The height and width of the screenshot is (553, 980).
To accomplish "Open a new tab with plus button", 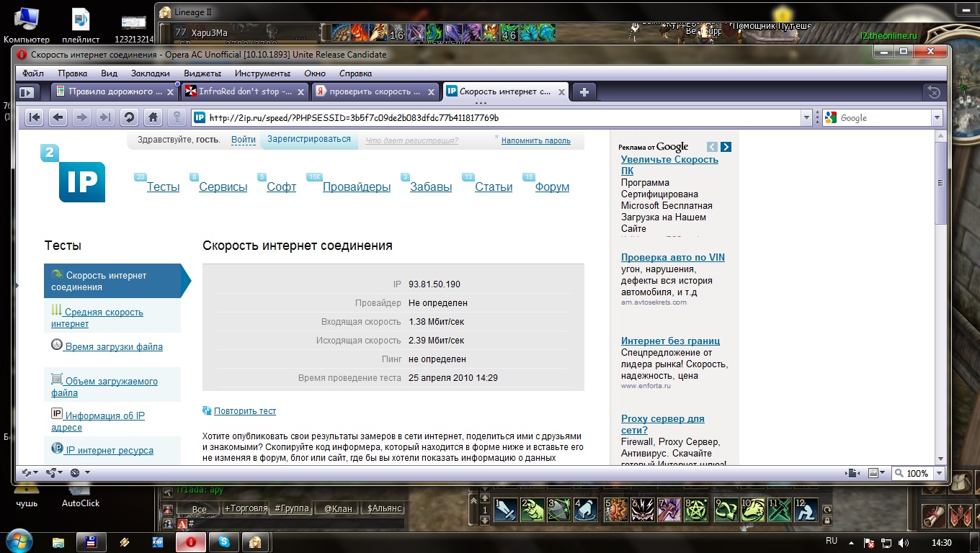I will click(584, 91).
